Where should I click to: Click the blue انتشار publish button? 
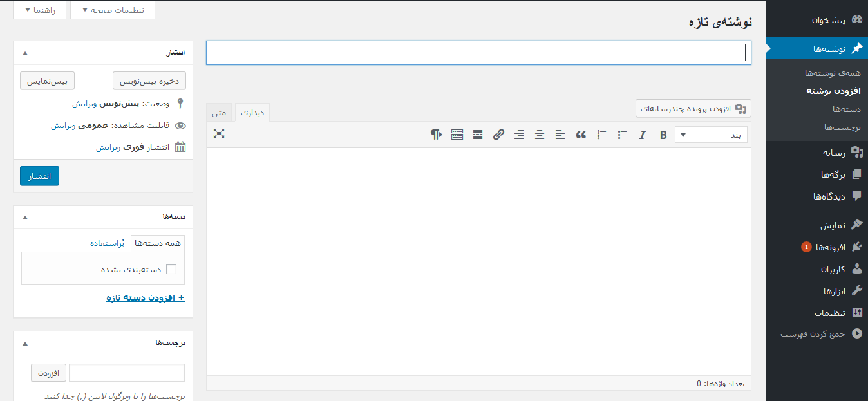(x=39, y=176)
